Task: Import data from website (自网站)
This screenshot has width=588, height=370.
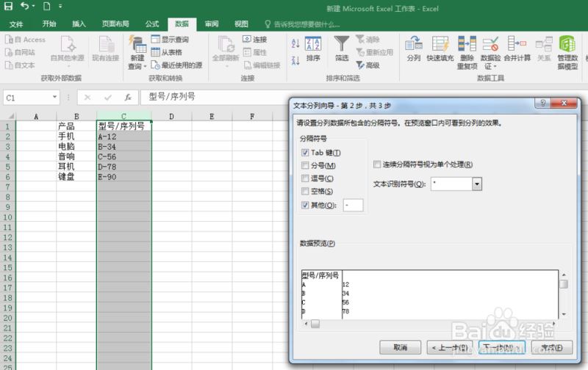Action: (20, 52)
